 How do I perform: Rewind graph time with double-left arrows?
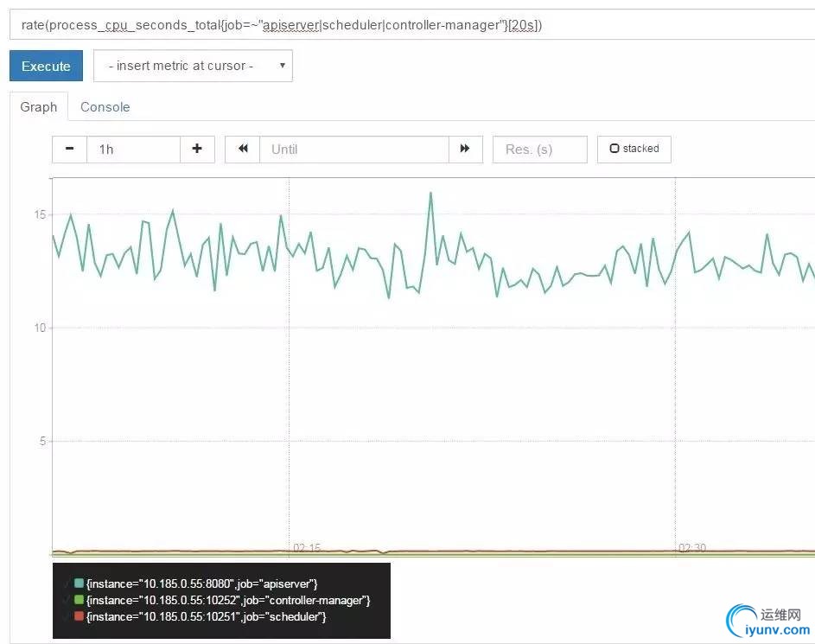(x=243, y=150)
